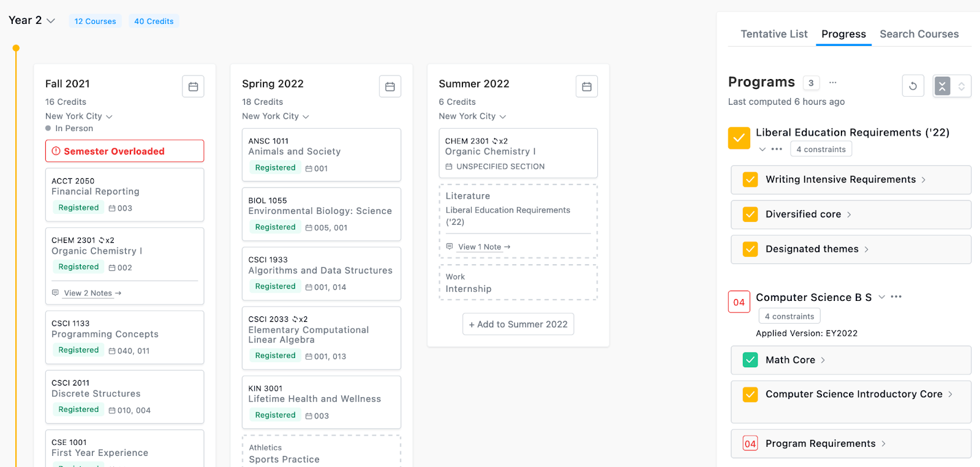Switch to the Tentative List tab

tap(774, 34)
